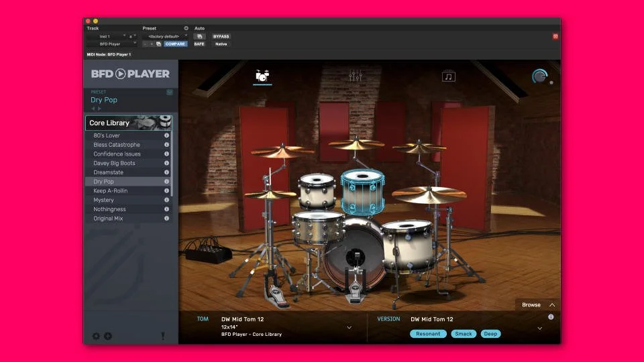This screenshot has height=362, width=644.
Task: Toggle the BYPASS button
Action: 221,36
